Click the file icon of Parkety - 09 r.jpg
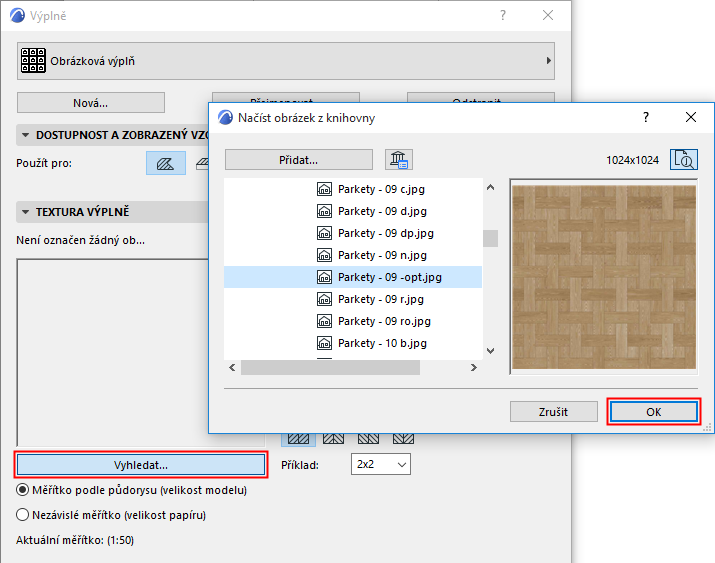The height and width of the screenshot is (563, 715). pyautogui.click(x=324, y=299)
